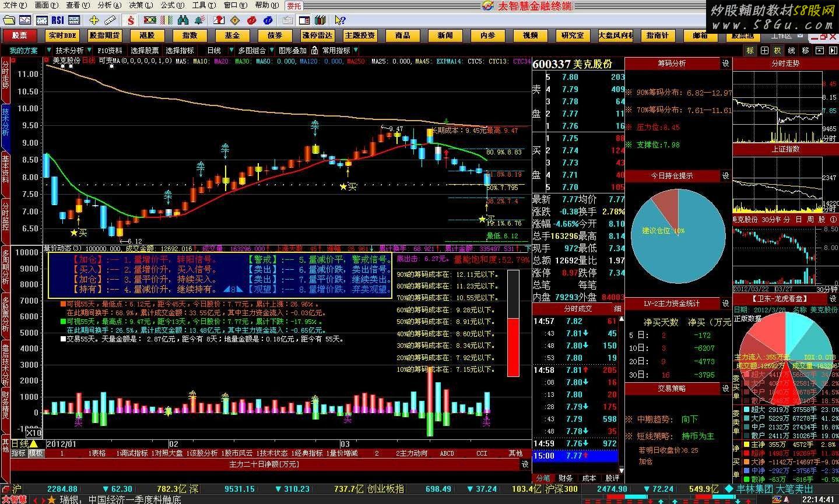This screenshot has height=504, width=839.
Task: Click the help pointer question icon
Action: tap(340, 20)
